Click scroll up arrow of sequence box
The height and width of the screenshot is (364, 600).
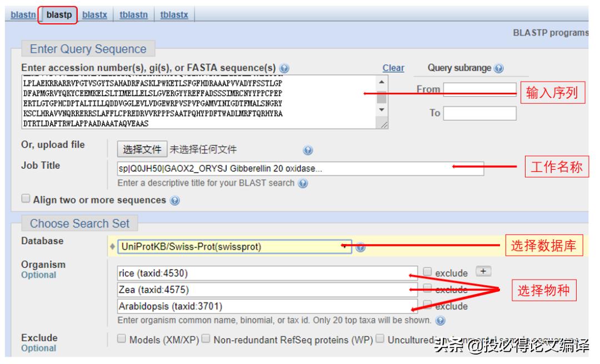[x=382, y=82]
